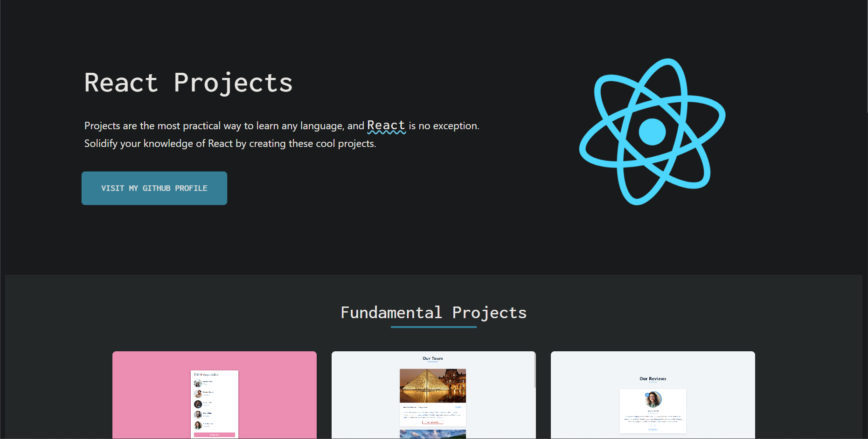Click the Fundamental Projects section heading
The height and width of the screenshot is (439, 868).
(x=434, y=313)
